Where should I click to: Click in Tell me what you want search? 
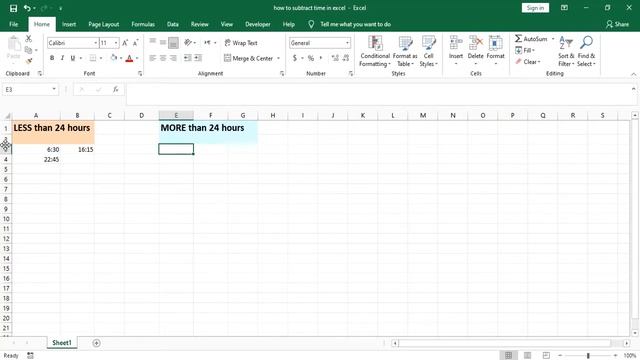point(355,24)
